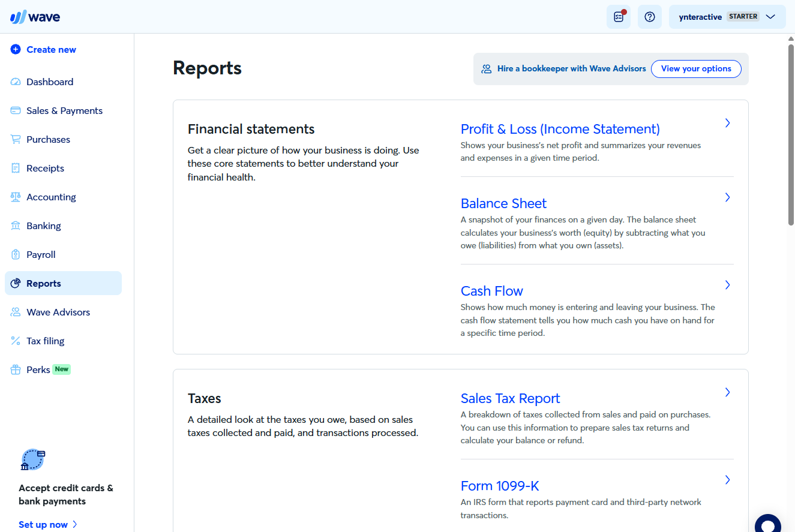
Task: Open the checklist notifications icon
Action: [619, 17]
